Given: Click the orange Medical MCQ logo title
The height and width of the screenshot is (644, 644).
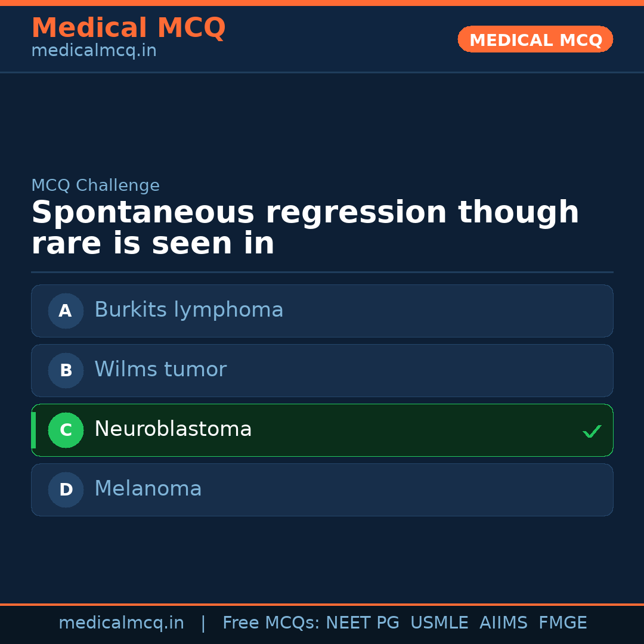Looking at the screenshot, I should point(128,28).
